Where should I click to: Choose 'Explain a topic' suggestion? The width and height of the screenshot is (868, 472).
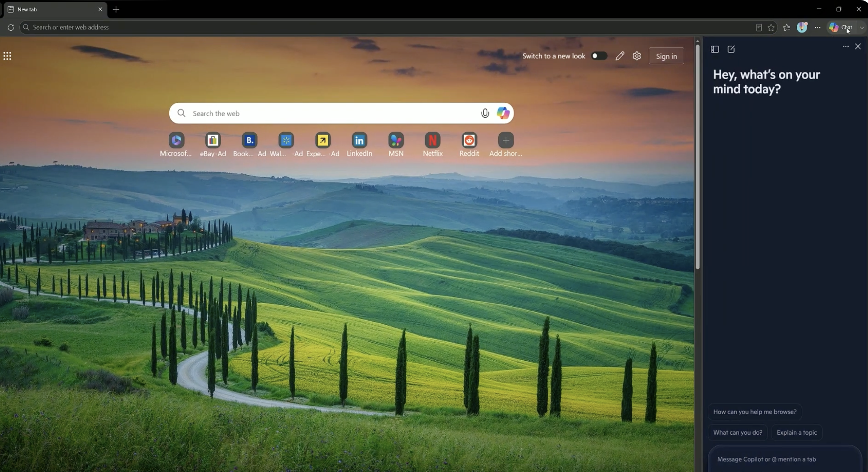(797, 432)
